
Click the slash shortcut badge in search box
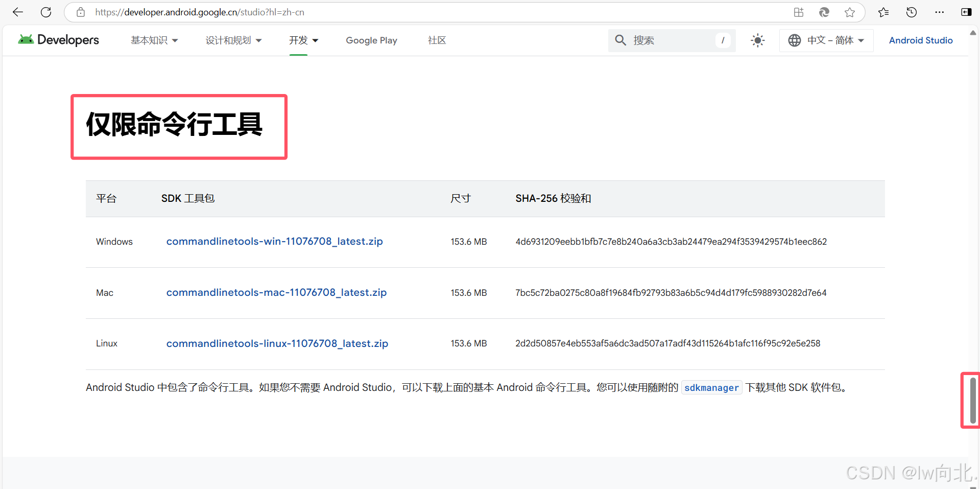coord(723,40)
